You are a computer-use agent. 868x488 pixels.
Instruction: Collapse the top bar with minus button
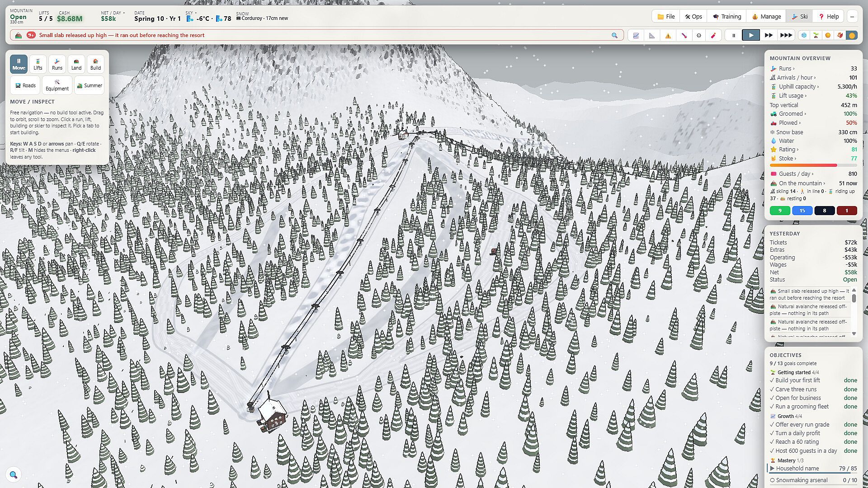[x=852, y=17]
